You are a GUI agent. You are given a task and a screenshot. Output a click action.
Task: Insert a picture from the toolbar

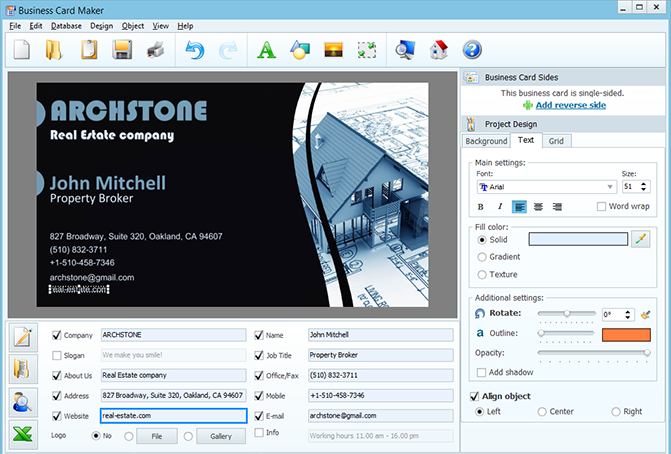pos(333,50)
